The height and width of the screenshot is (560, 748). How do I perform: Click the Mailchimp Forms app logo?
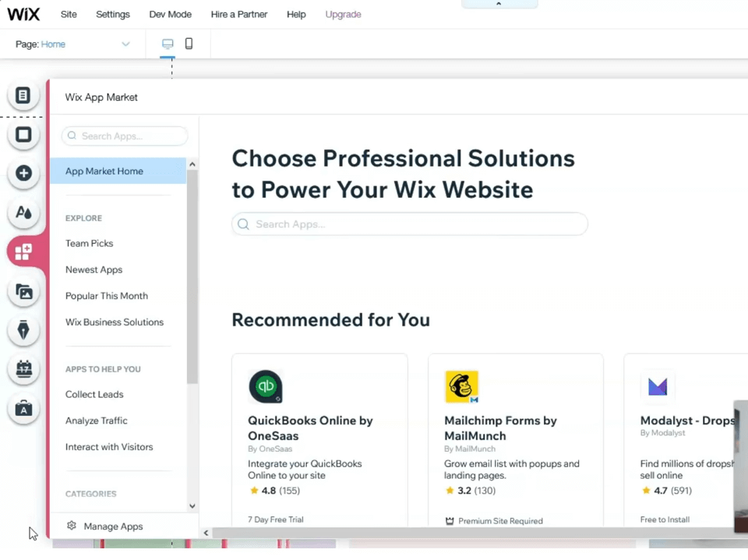tap(461, 386)
